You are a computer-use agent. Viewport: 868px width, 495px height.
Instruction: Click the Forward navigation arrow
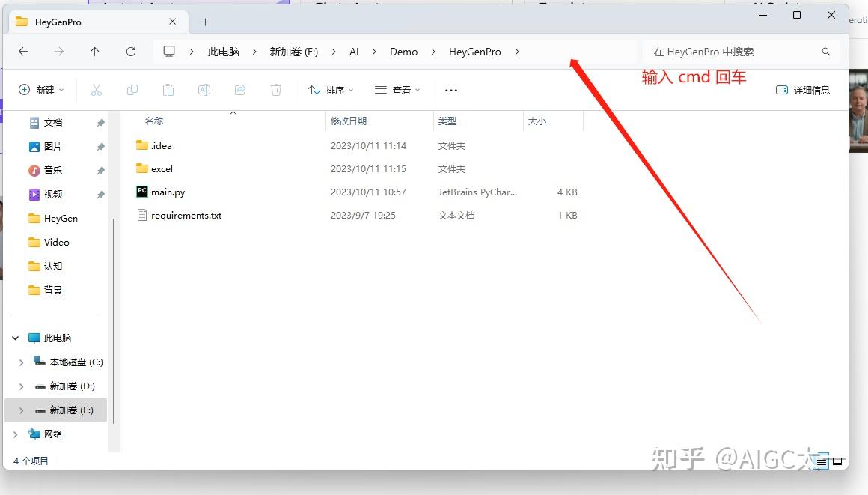click(x=58, y=52)
